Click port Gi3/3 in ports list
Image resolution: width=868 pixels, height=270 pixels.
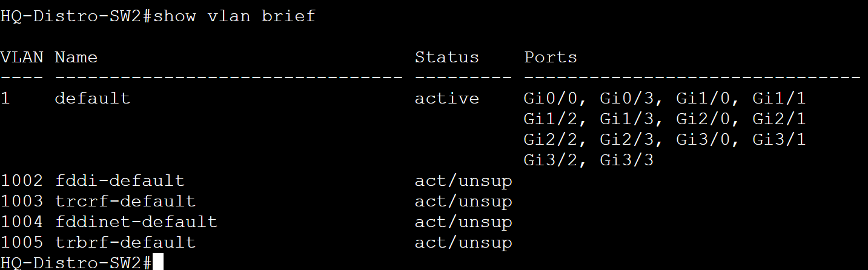pyautogui.click(x=627, y=160)
